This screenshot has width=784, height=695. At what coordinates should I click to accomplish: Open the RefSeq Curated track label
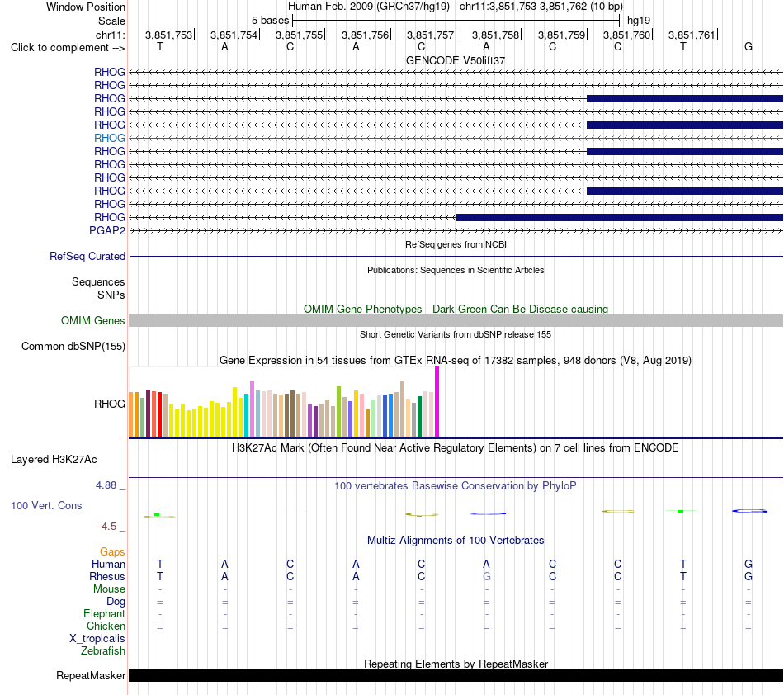(x=87, y=256)
